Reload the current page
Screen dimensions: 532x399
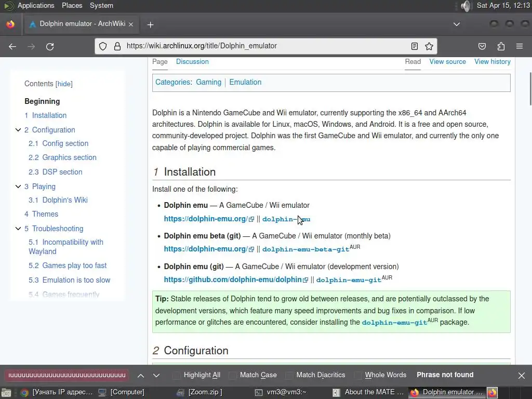pyautogui.click(x=50, y=46)
